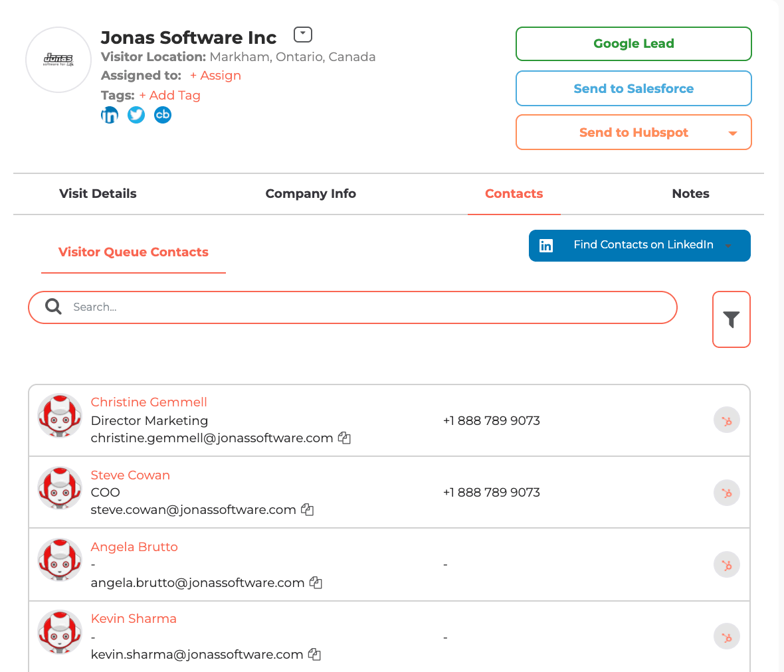This screenshot has width=784, height=672.
Task: Switch to the Company Info tab
Action: 310,194
